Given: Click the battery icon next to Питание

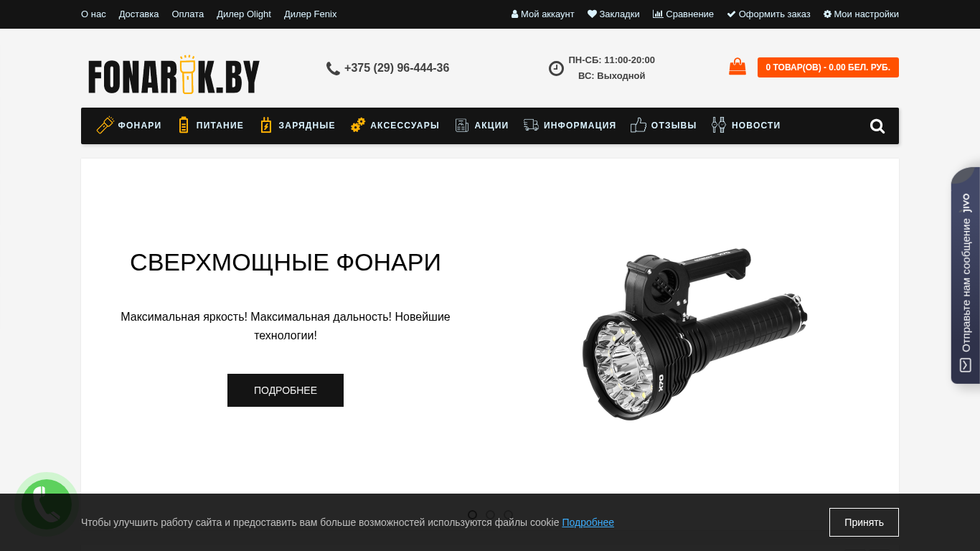Looking at the screenshot, I should coord(184,126).
